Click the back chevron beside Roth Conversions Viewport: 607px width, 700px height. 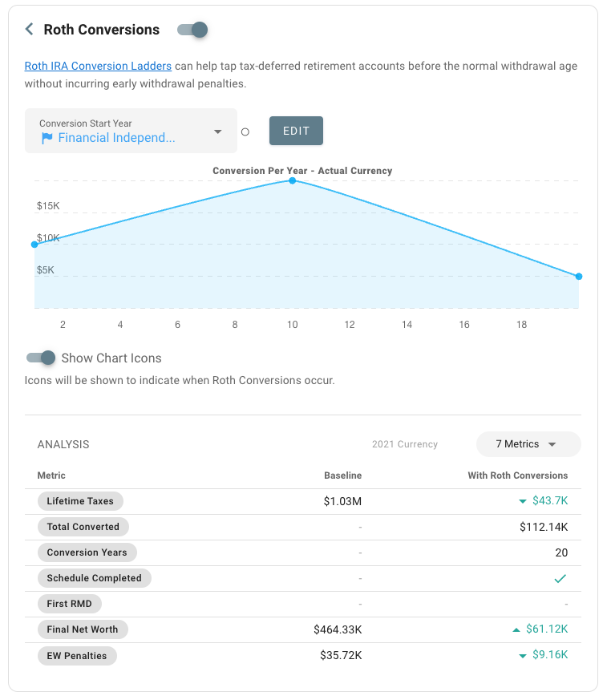[x=29, y=30]
